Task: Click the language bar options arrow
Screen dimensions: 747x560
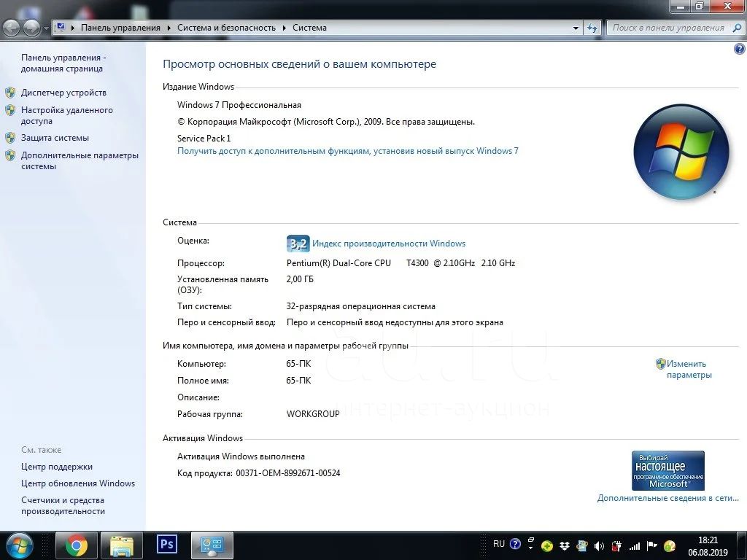Action: (531, 548)
